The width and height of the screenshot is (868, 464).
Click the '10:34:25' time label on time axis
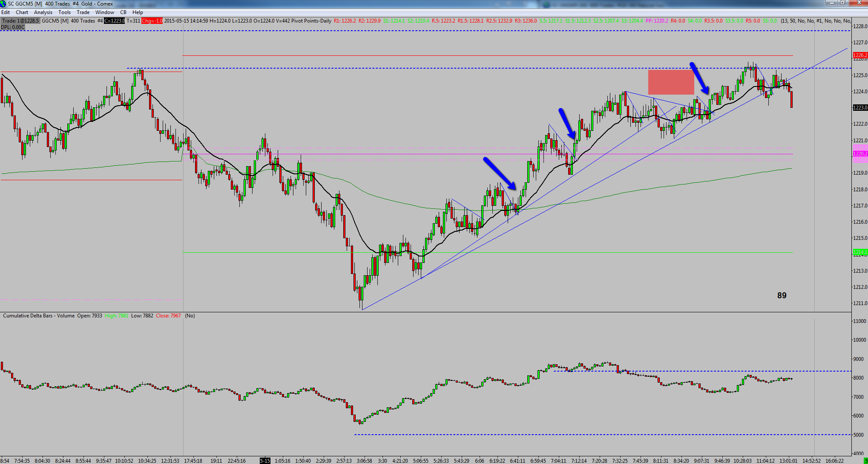click(x=147, y=461)
